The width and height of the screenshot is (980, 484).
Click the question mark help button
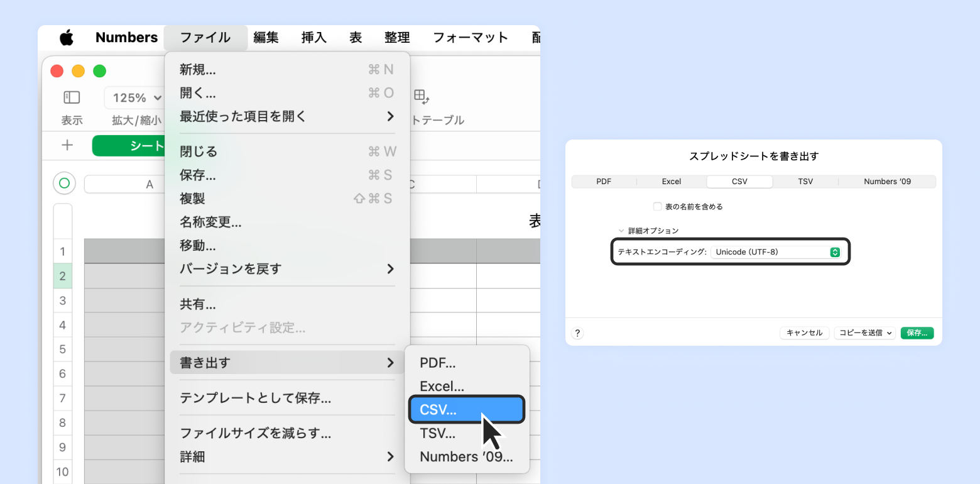(577, 333)
